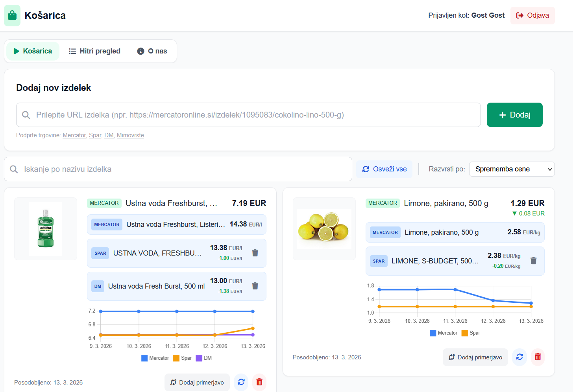Open the Spar supported store link
This screenshot has width=573, height=392.
95,135
